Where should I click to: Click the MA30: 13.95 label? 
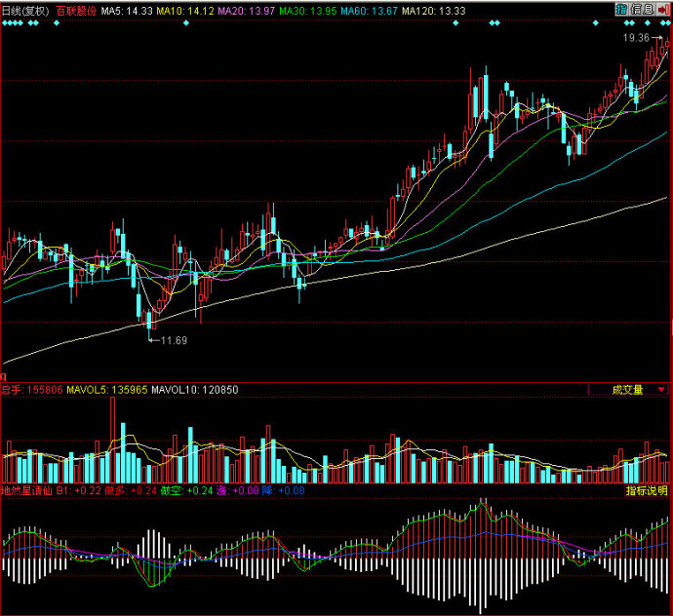coord(308,11)
